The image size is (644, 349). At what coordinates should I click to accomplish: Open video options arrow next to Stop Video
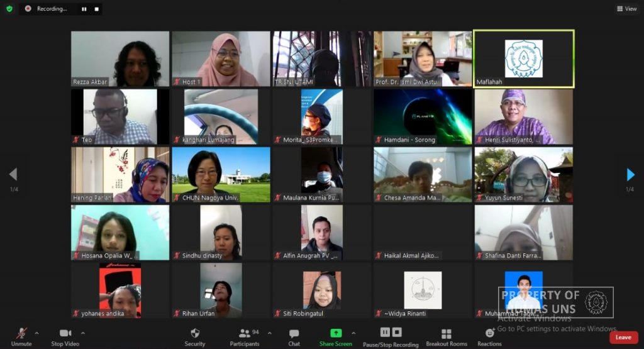point(83,333)
